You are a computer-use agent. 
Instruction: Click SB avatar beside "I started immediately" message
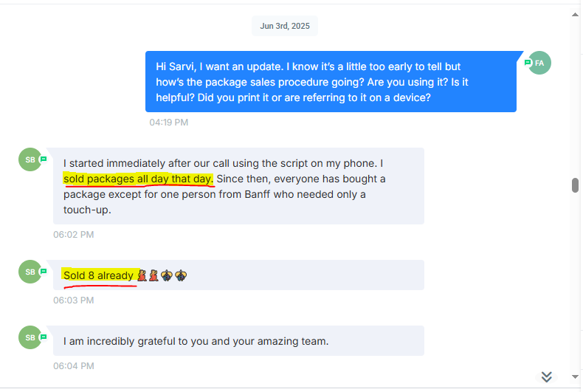pos(30,159)
